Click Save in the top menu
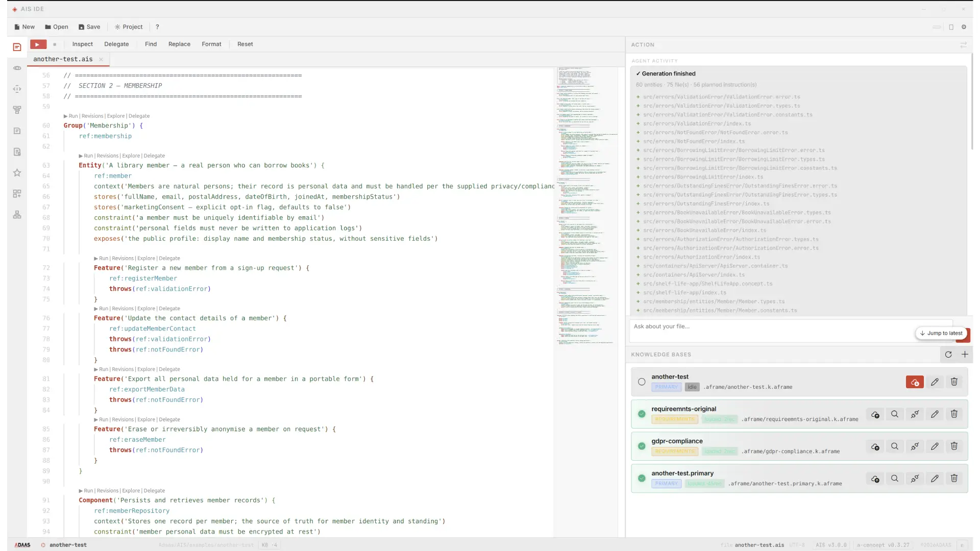Image resolution: width=980 pixels, height=551 pixels. pos(89,27)
